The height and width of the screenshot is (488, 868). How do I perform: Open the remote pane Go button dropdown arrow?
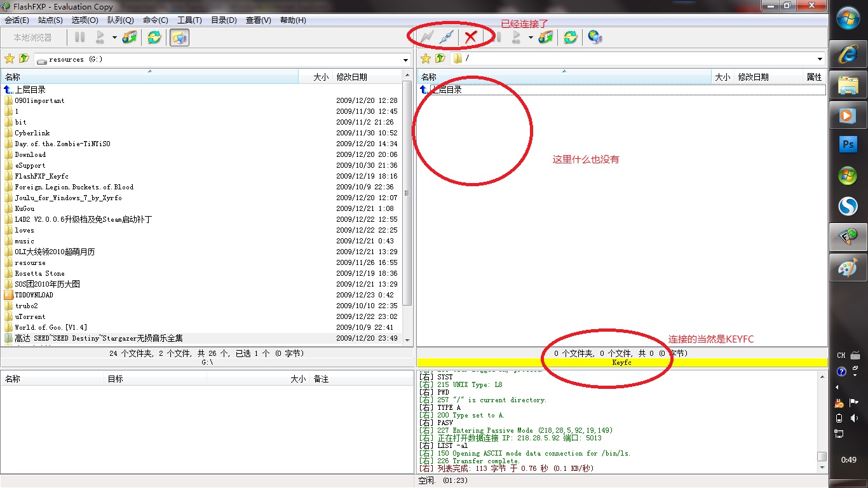click(x=530, y=37)
